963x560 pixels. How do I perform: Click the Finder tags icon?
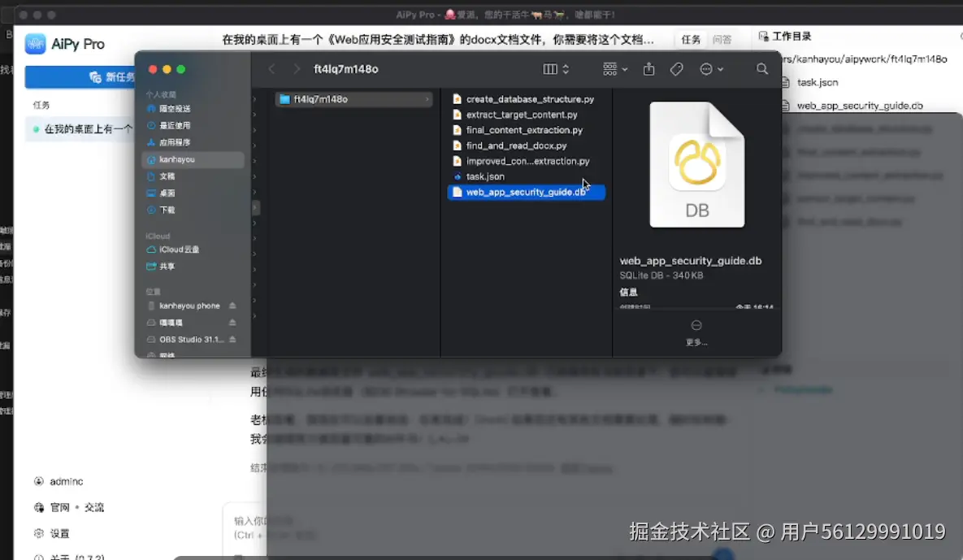pyautogui.click(x=676, y=69)
